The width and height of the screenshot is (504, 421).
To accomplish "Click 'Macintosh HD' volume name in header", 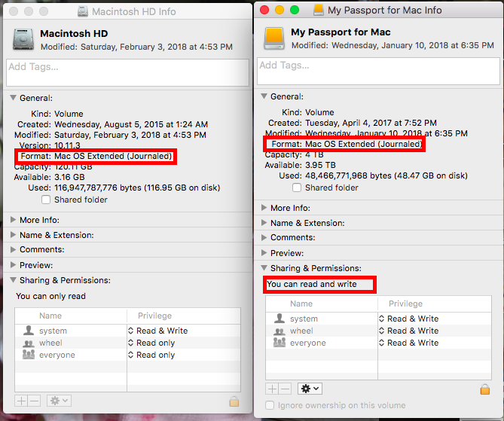I will [74, 33].
